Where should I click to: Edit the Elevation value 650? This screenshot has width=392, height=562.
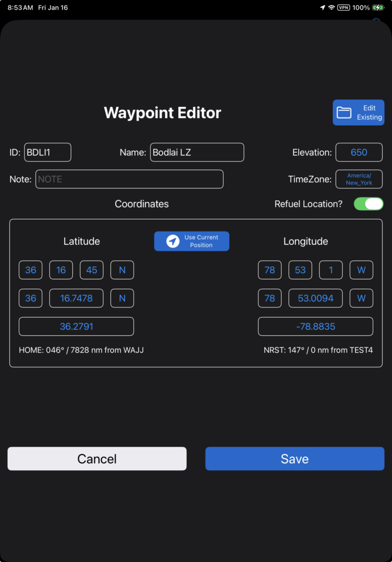pyautogui.click(x=359, y=153)
